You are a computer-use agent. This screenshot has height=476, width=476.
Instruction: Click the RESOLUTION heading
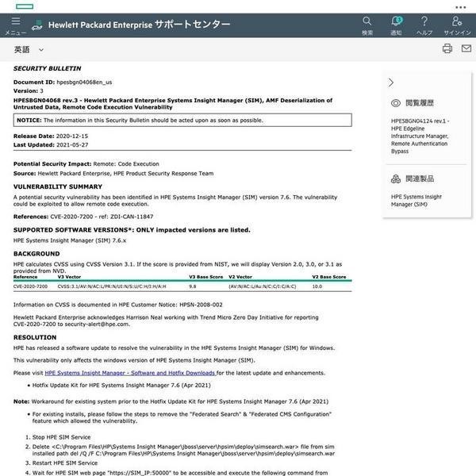(35, 338)
